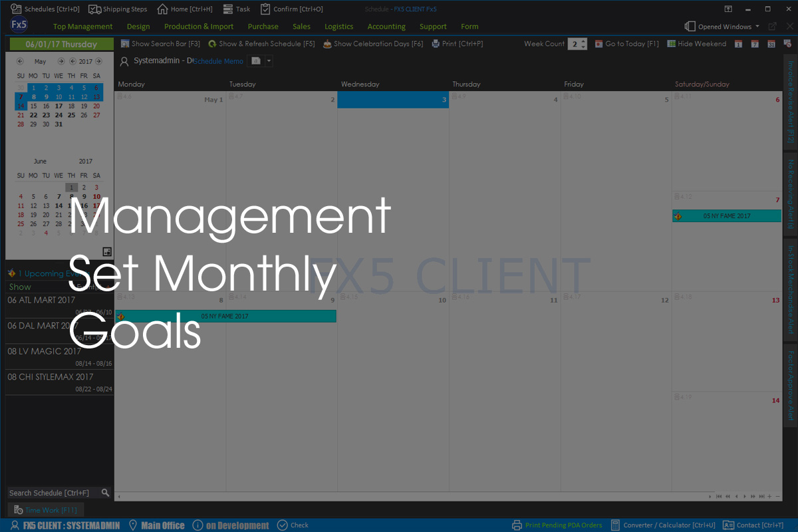798x532 pixels.
Task: Click the Check status item
Action: tap(293, 525)
